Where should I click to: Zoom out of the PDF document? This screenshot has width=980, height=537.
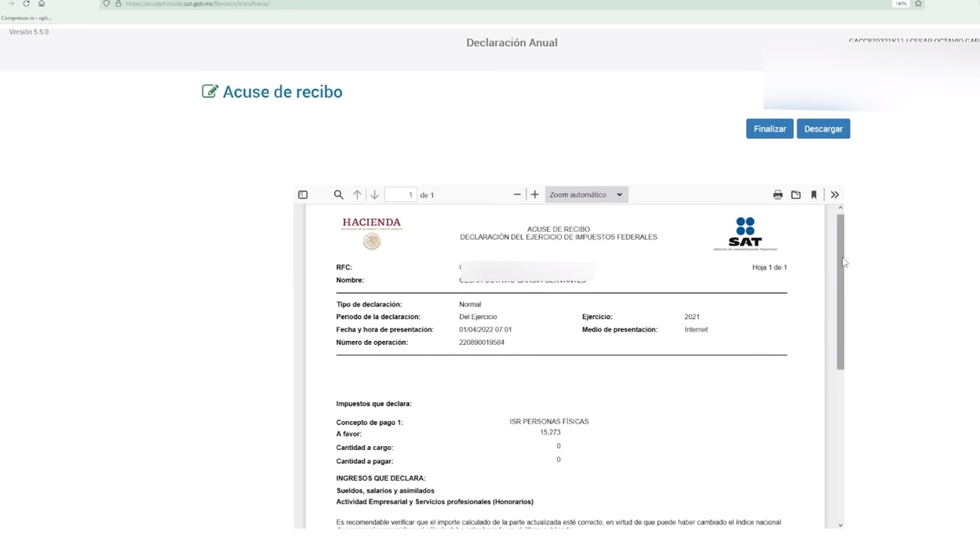point(516,194)
